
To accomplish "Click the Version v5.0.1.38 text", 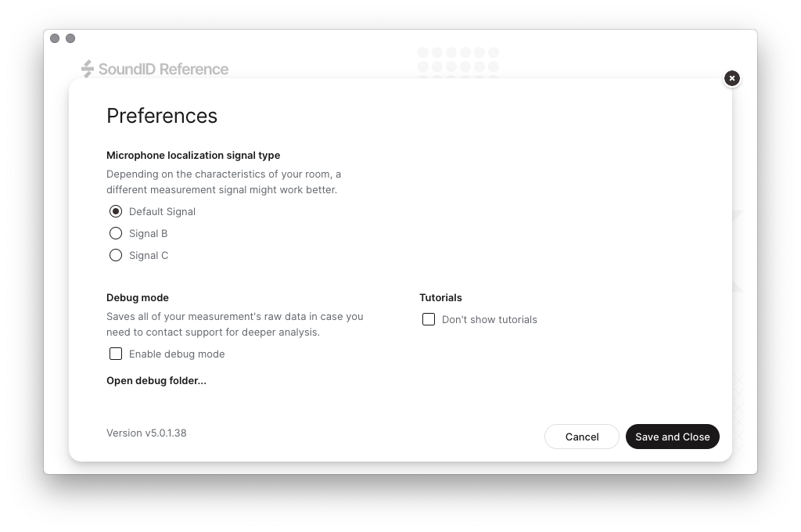I will [146, 433].
